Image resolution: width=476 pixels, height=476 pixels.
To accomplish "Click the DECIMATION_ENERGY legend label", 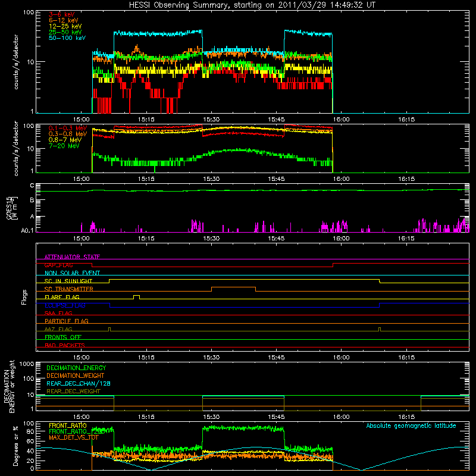I will click(x=76, y=368).
